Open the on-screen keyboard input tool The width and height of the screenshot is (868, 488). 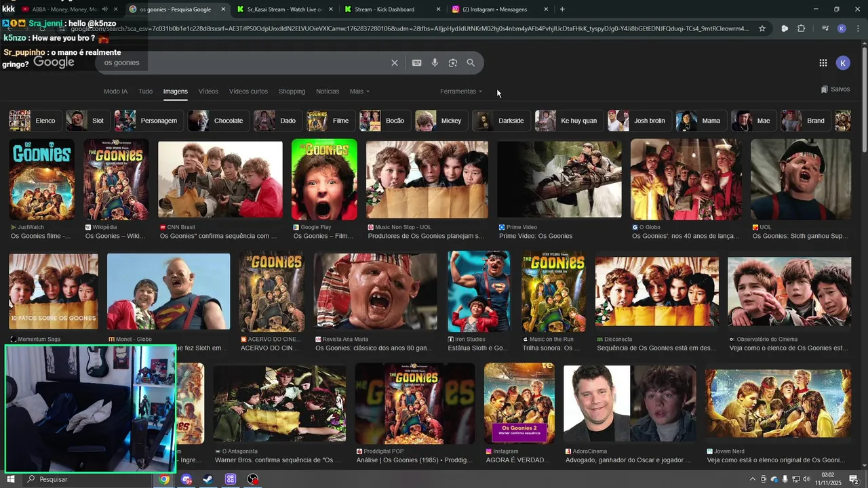[x=416, y=62]
